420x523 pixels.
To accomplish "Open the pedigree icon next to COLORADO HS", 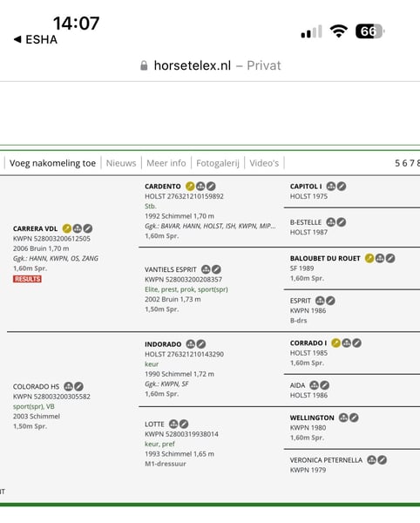I will 68,386.
